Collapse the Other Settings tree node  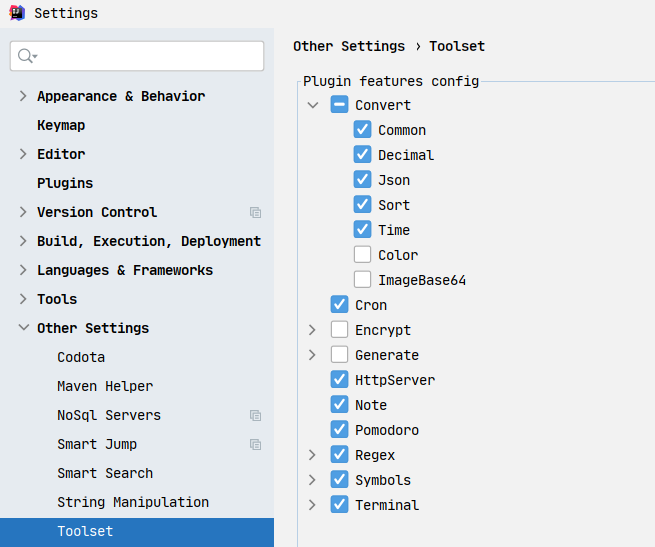coord(23,328)
